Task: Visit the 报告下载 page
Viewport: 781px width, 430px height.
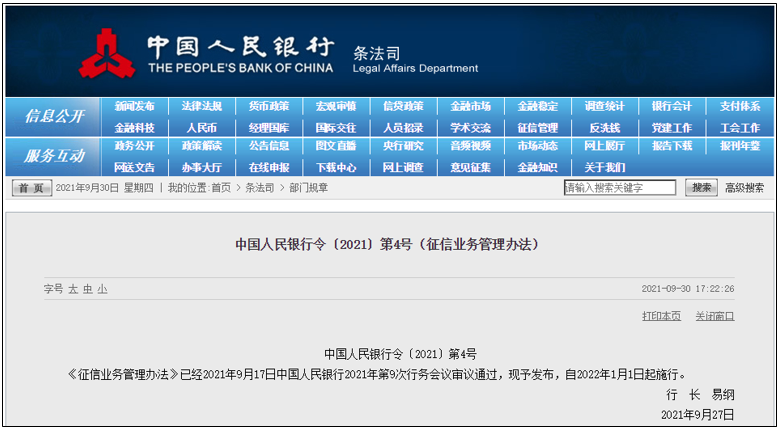Action: [x=672, y=146]
